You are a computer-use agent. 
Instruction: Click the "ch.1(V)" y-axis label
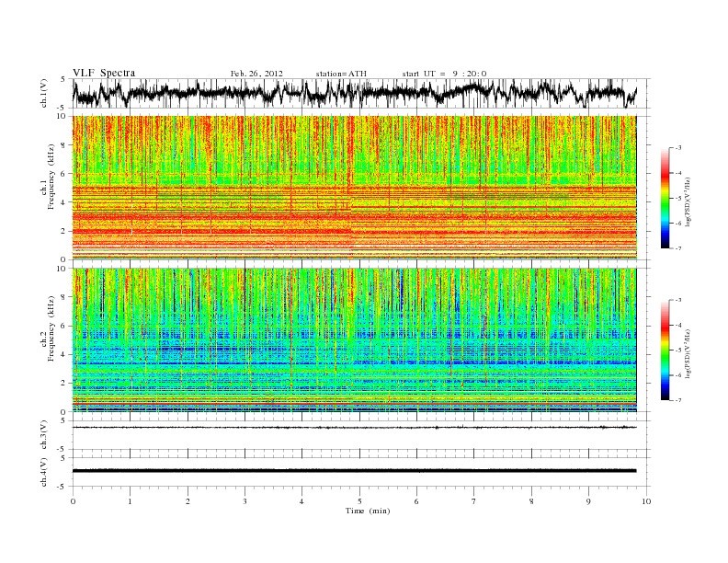[x=44, y=95]
